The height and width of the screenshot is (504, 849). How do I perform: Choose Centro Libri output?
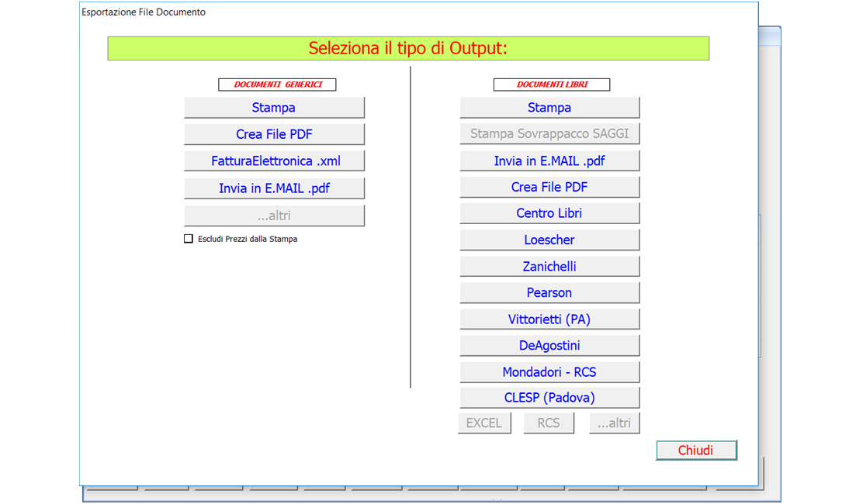tap(549, 213)
